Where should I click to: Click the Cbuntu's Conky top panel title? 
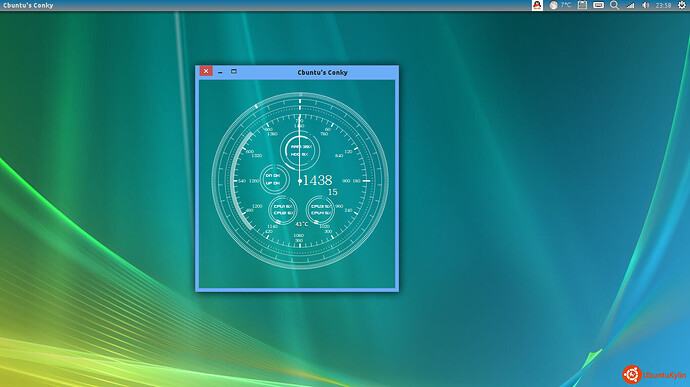[x=28, y=5]
